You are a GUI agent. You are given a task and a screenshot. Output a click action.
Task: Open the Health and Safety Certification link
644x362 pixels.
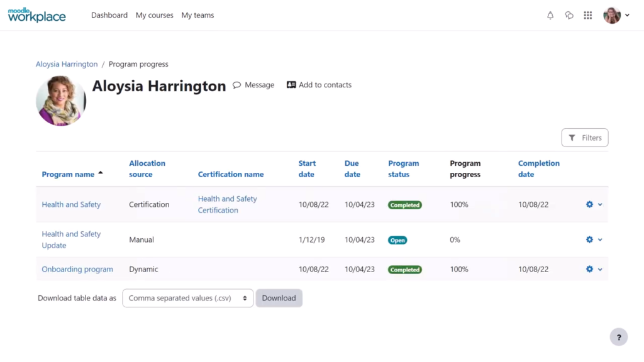click(227, 204)
